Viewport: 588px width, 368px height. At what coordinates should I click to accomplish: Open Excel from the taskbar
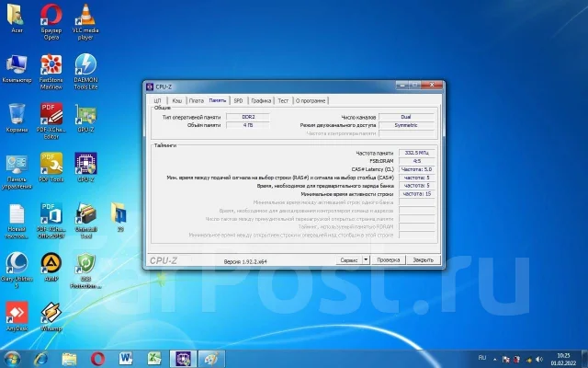pos(154,359)
